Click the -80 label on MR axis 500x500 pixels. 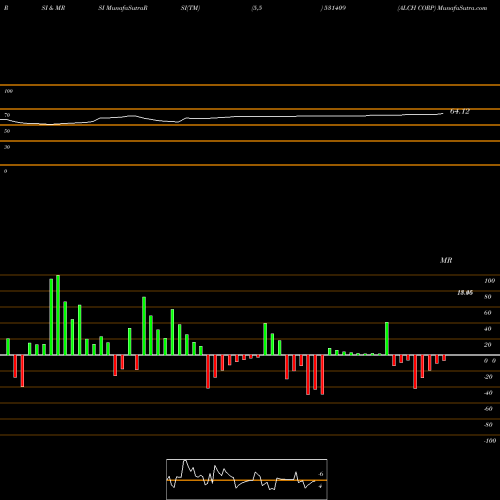tap(488, 425)
